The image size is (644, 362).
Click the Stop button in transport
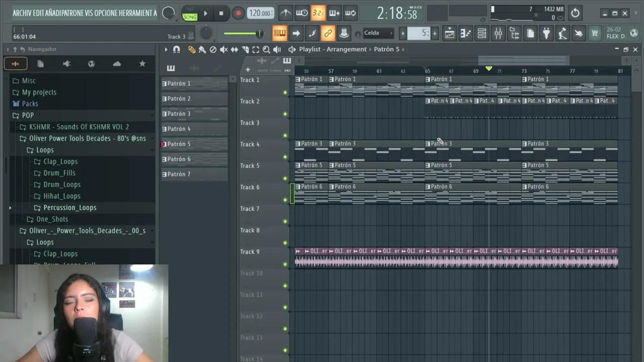tap(221, 14)
